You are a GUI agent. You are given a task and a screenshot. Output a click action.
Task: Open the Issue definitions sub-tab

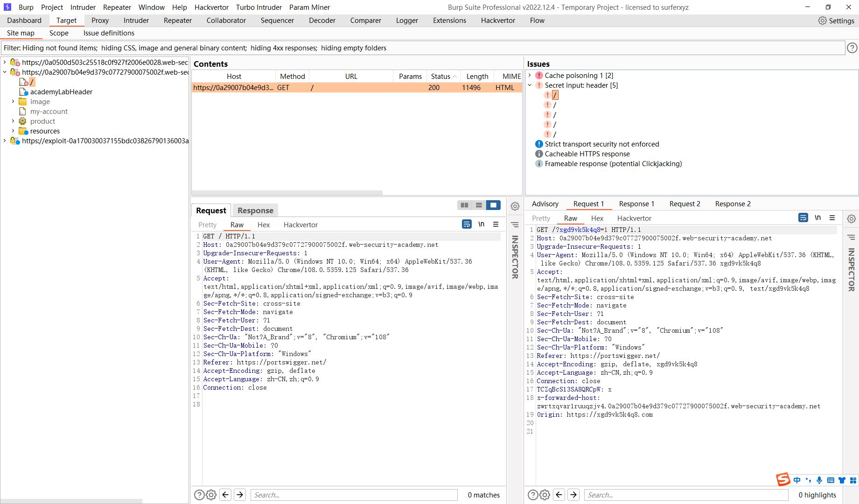tap(109, 33)
